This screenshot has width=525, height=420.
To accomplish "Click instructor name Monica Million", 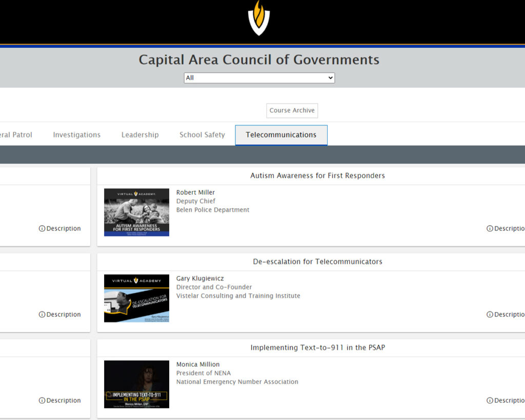I will click(198, 365).
